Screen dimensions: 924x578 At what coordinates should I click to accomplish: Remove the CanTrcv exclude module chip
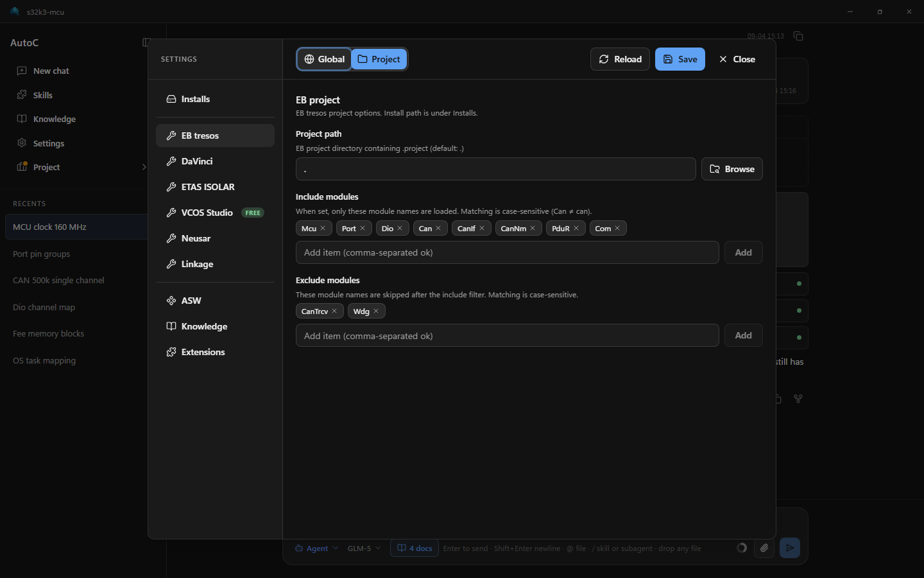click(334, 311)
